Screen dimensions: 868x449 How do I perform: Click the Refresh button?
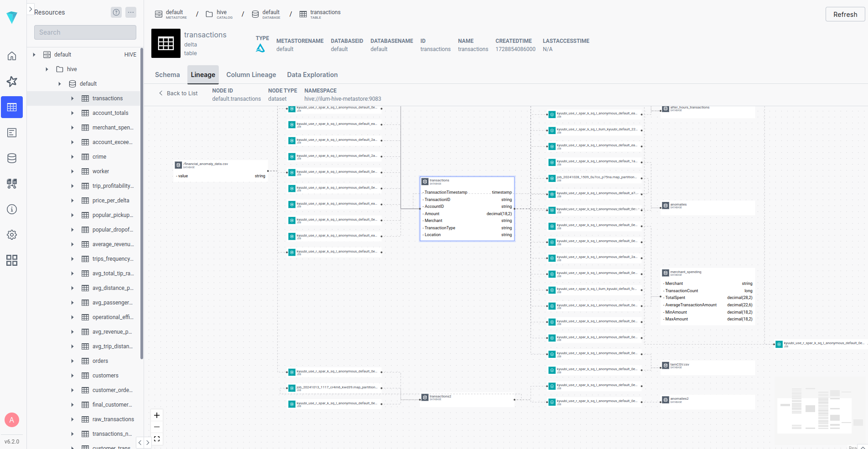[x=845, y=14]
